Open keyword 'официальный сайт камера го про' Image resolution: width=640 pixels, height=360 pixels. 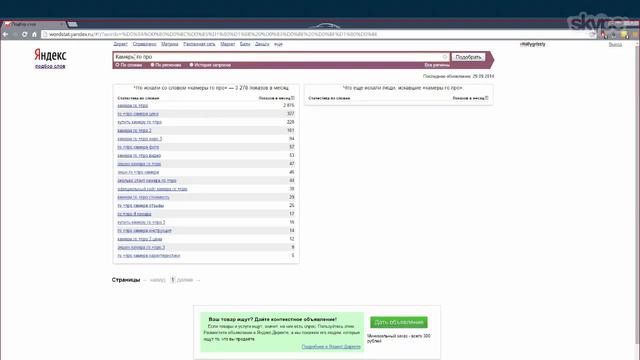[x=152, y=189]
